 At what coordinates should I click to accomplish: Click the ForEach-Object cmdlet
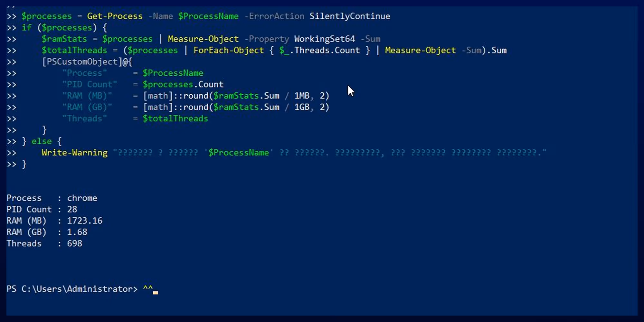pos(228,50)
